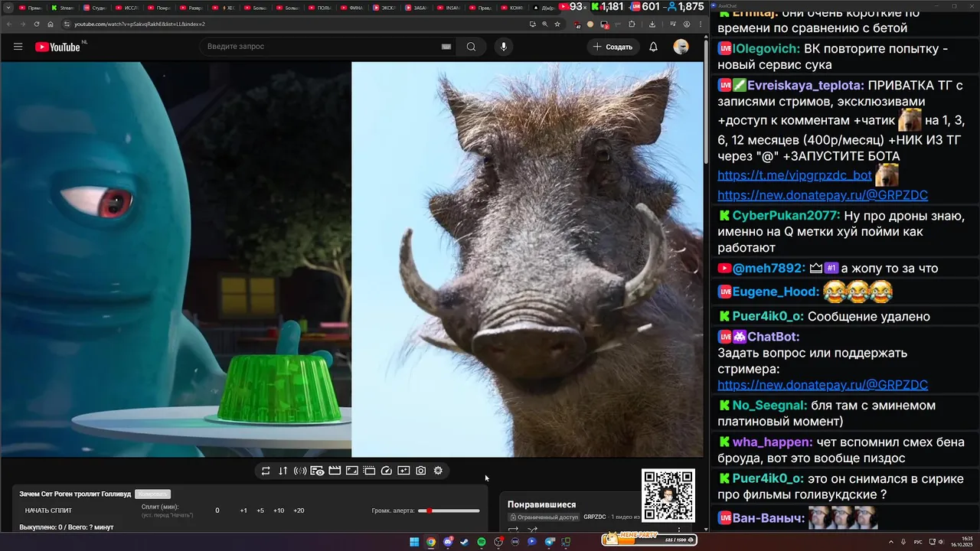Click the clapperboard icon in extension toolbar
The width and height of the screenshot is (980, 551).
[x=335, y=471]
